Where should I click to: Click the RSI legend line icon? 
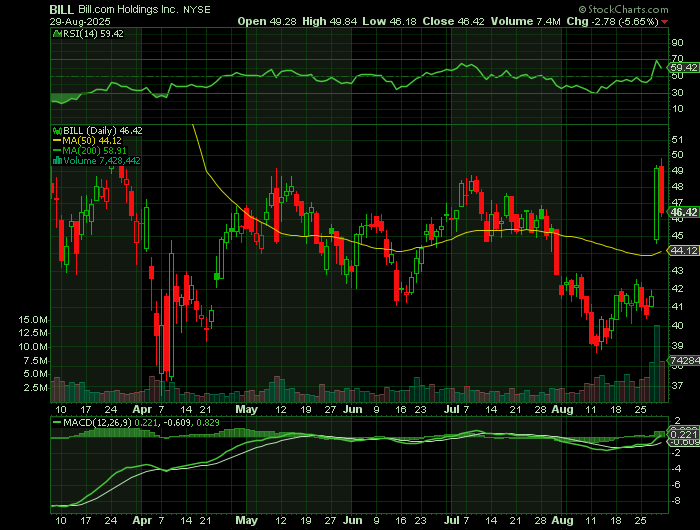(x=57, y=33)
